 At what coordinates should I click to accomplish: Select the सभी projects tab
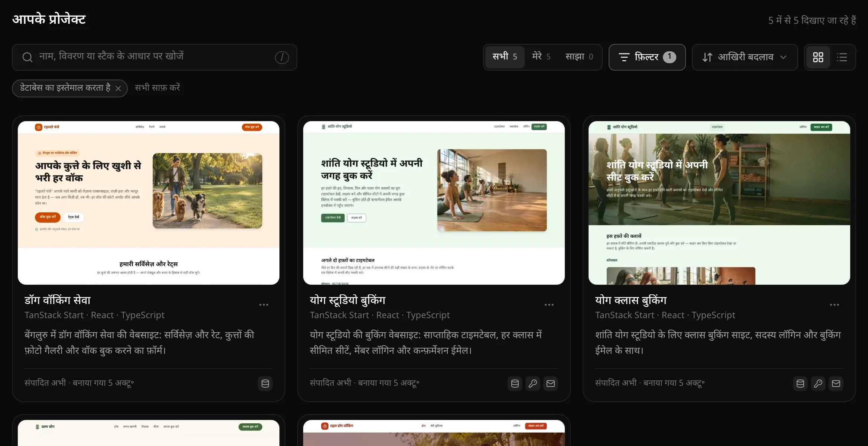[505, 57]
